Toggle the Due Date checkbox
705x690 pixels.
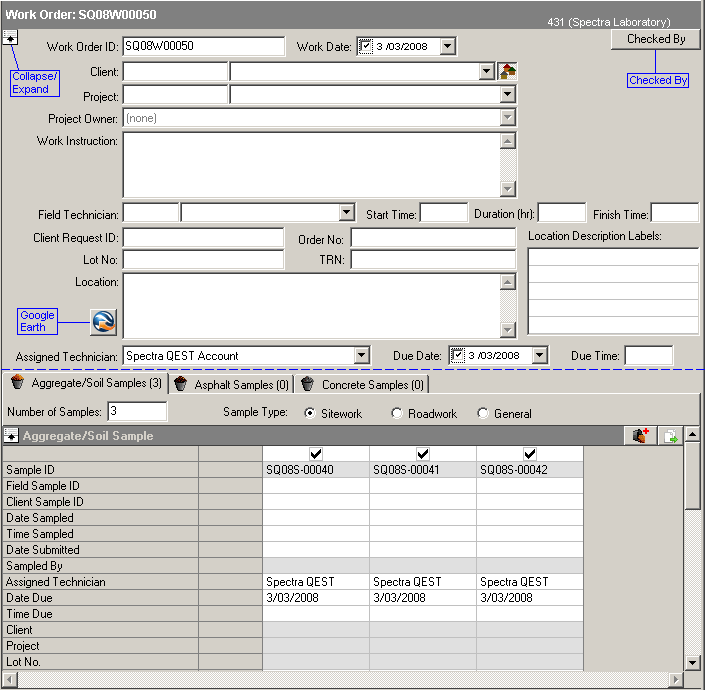458,355
